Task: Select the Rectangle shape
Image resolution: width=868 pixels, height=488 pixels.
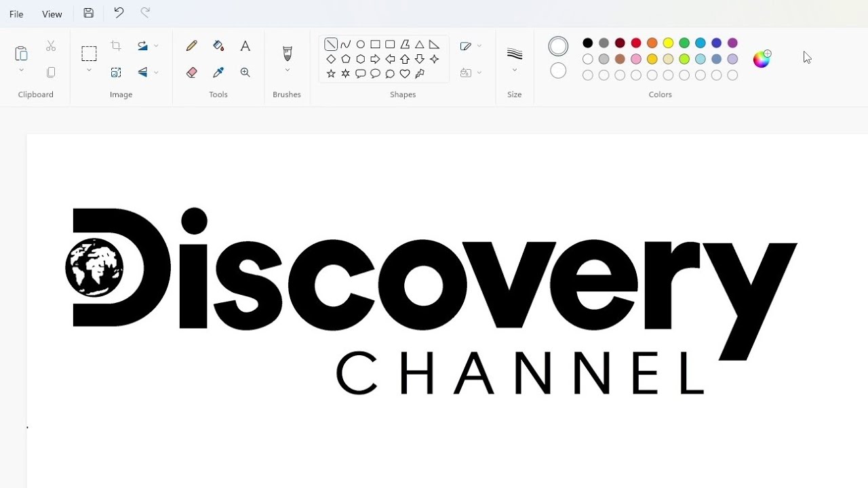Action: (x=375, y=45)
